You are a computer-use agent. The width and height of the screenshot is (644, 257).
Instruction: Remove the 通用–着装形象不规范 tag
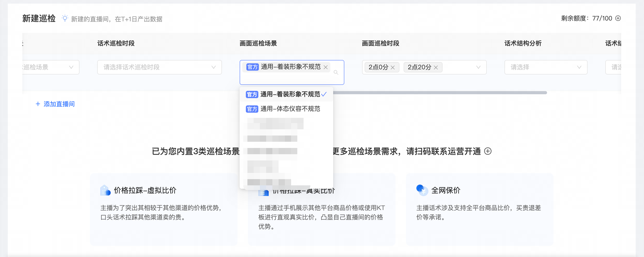pos(326,67)
